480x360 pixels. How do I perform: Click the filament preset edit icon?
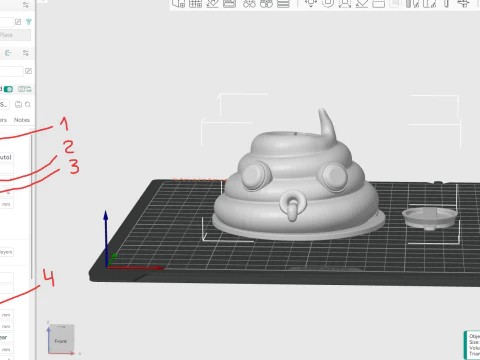[x=28, y=71]
